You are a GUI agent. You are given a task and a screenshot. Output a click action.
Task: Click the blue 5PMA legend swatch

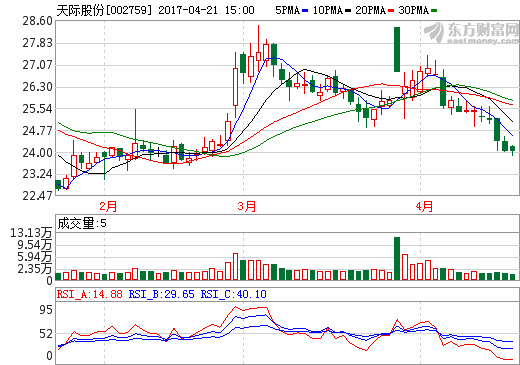point(305,11)
